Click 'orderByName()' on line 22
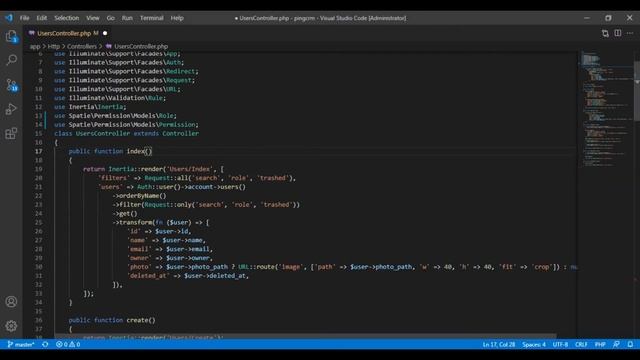Viewport: 640px width, 360px height. (143, 196)
